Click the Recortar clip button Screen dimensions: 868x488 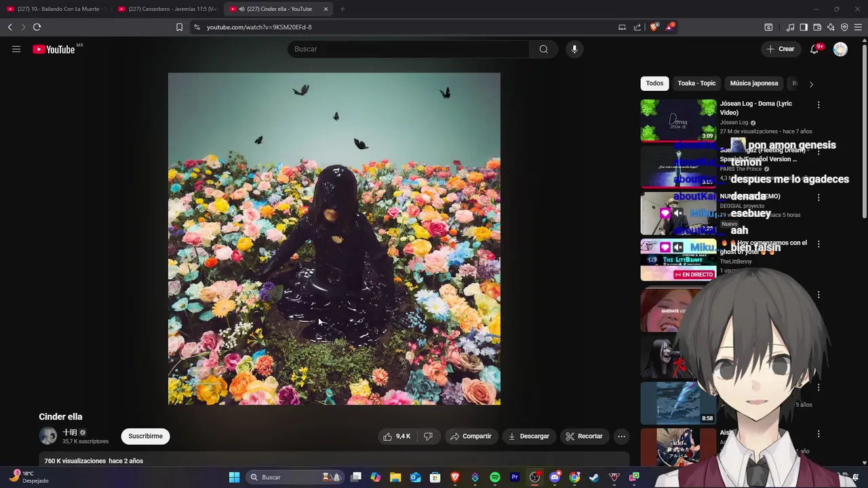pos(584,436)
